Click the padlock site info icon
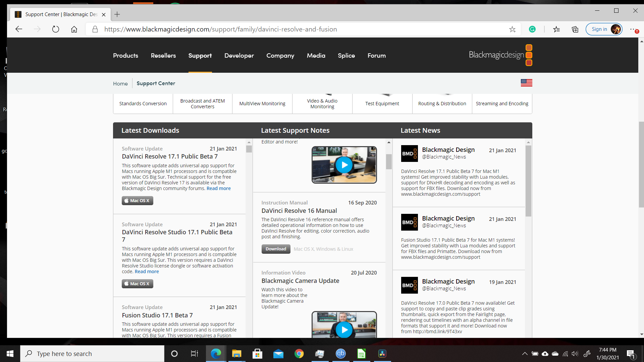Image resolution: width=644 pixels, height=362 pixels. [x=95, y=29]
